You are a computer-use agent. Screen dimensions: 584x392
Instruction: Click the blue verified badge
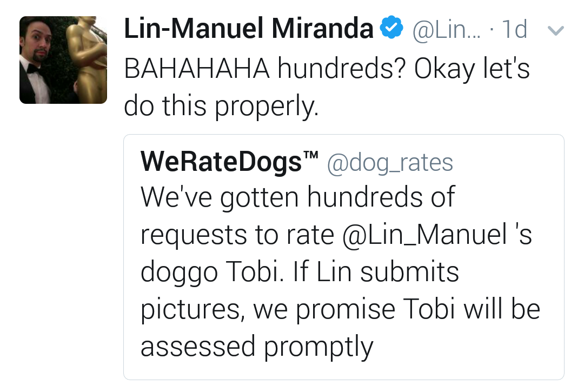[391, 29]
